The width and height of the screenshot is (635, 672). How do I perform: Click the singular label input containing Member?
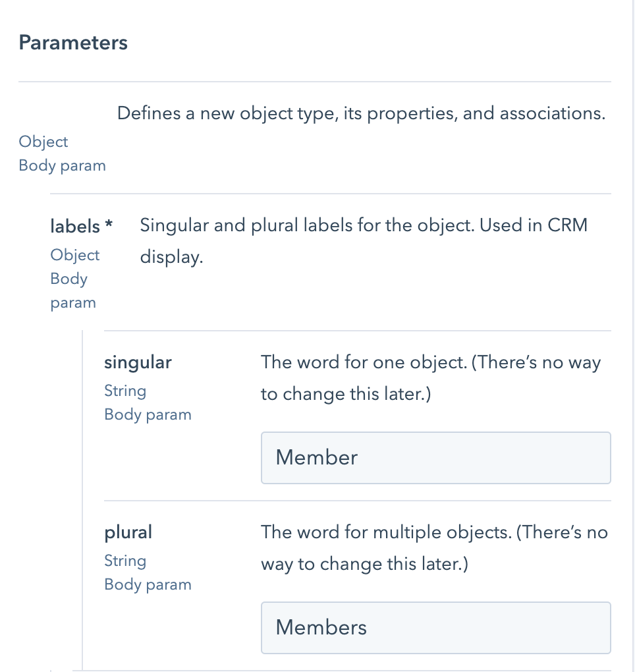435,457
